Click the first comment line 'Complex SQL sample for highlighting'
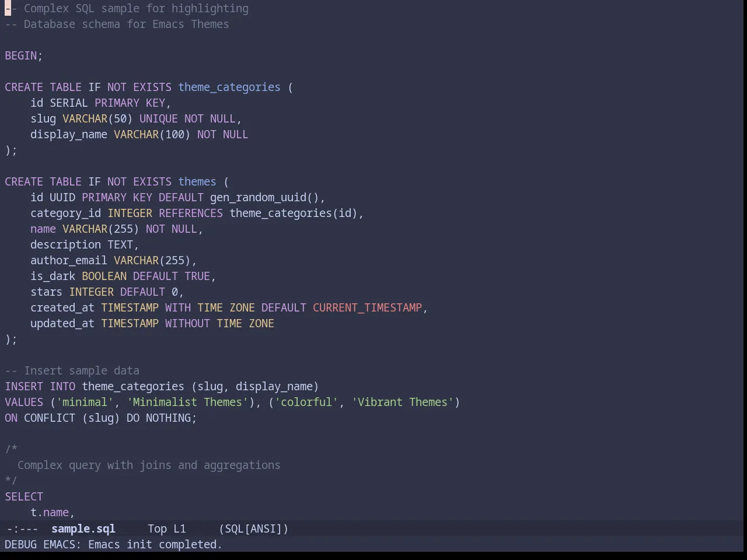Viewport: 747px width, 560px height. coord(137,8)
